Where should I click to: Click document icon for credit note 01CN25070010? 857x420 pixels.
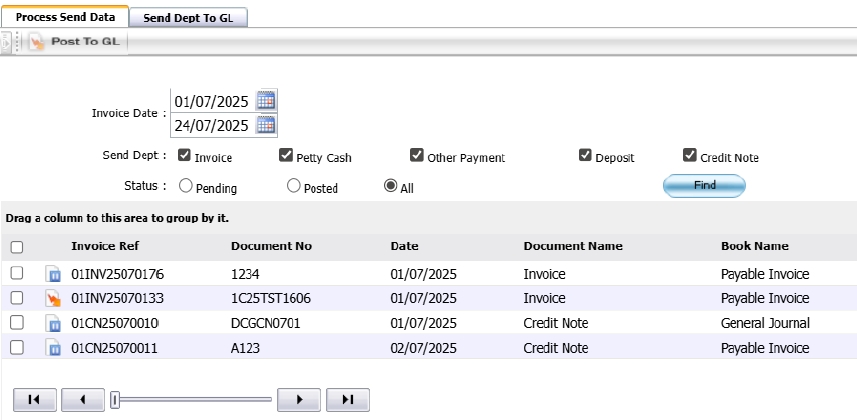tap(53, 323)
